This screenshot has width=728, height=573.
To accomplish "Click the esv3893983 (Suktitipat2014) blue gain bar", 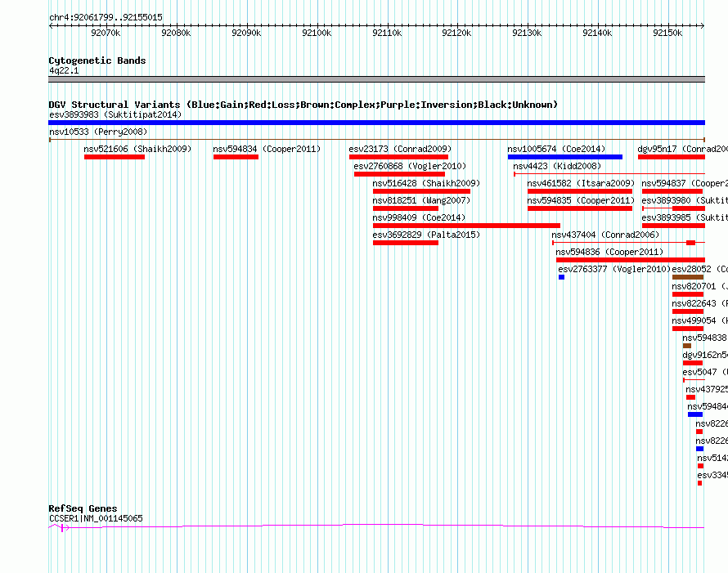I will pyautogui.click(x=376, y=123).
